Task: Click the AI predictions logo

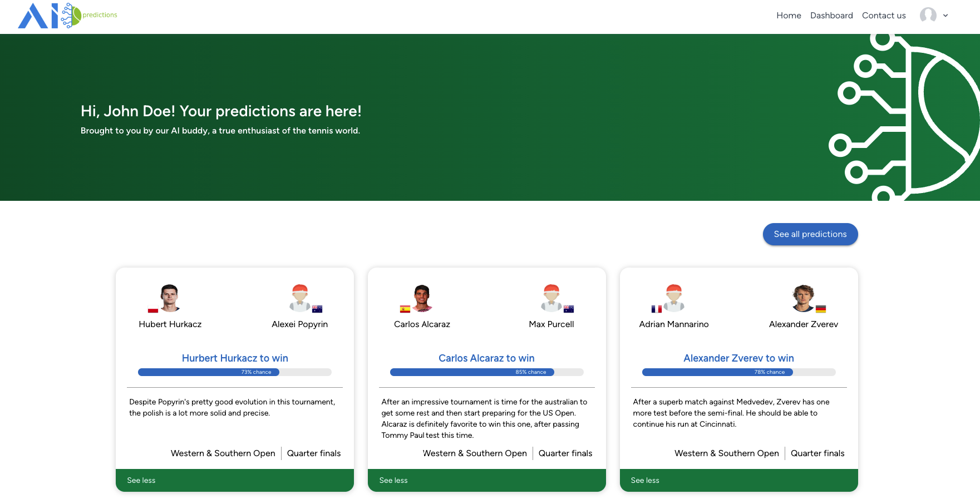Action: click(x=67, y=16)
